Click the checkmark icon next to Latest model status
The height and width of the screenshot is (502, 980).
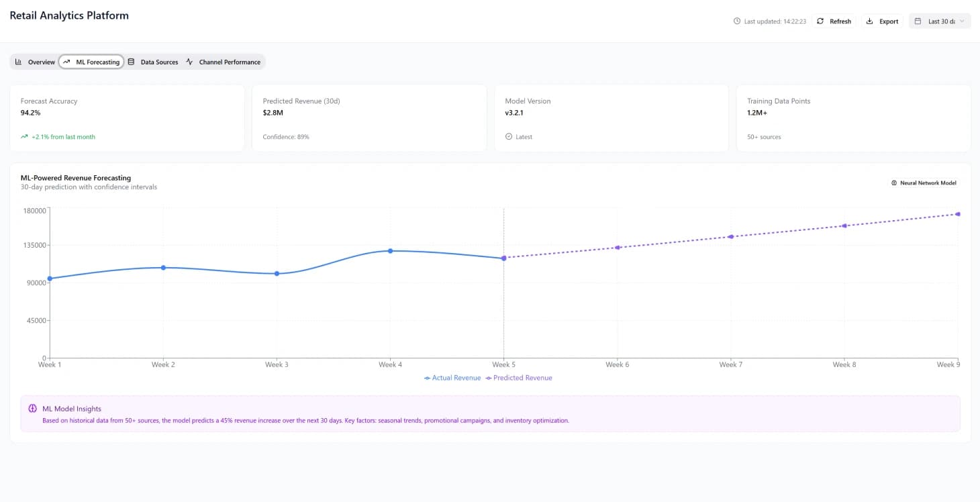510,136
